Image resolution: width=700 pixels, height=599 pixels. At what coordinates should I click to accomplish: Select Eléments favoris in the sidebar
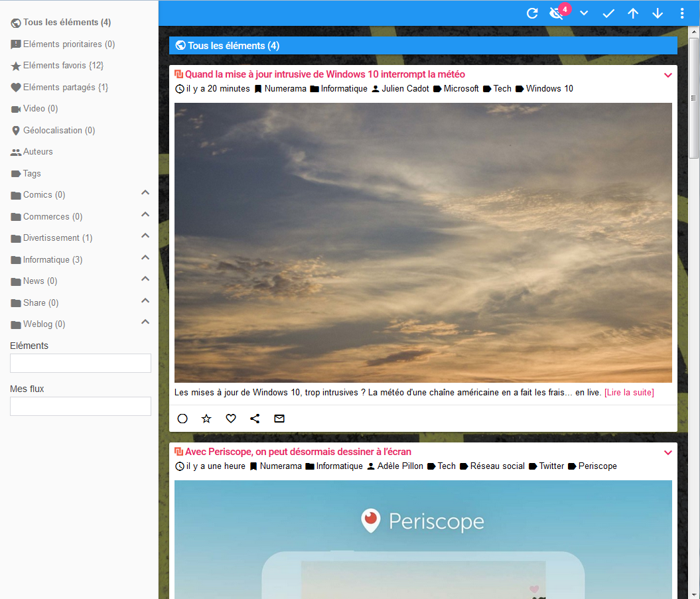click(63, 66)
